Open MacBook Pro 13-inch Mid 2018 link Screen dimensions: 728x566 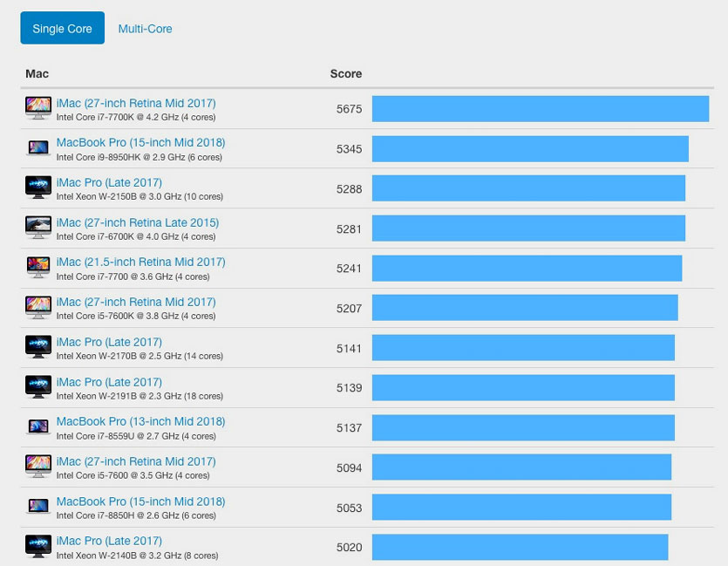(x=140, y=421)
